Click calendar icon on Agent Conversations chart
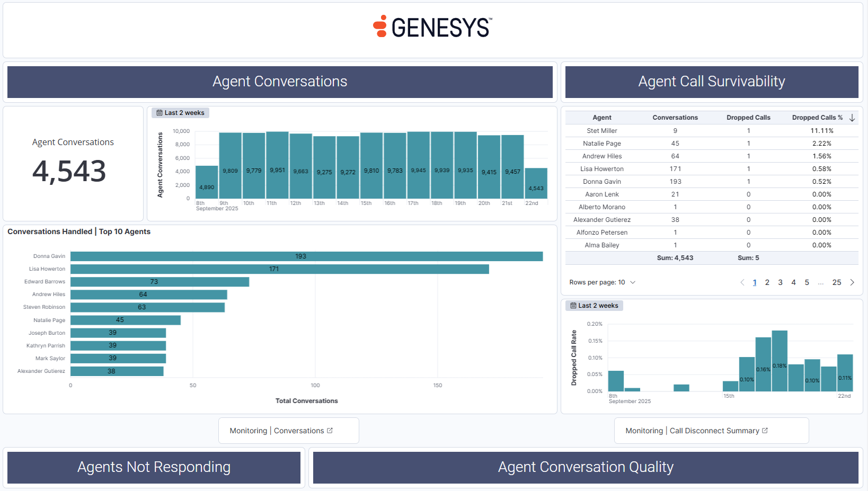 (x=160, y=113)
